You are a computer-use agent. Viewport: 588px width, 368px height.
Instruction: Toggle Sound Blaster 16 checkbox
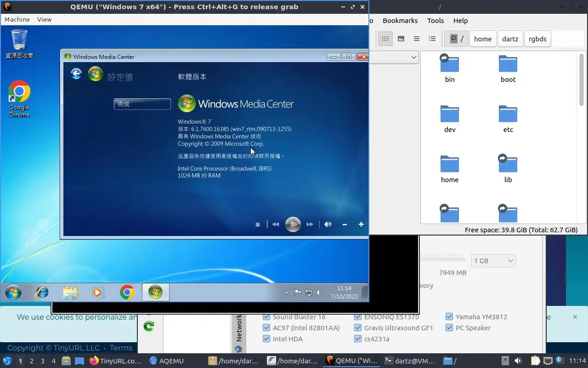pos(266,317)
